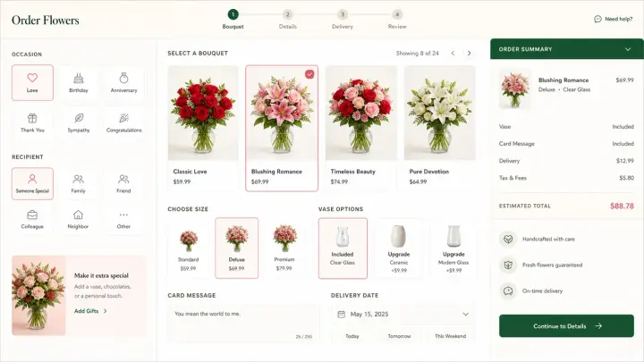644x362 pixels.
Task: Click Blushing Romance thumbnail in order summary
Action: (514, 89)
